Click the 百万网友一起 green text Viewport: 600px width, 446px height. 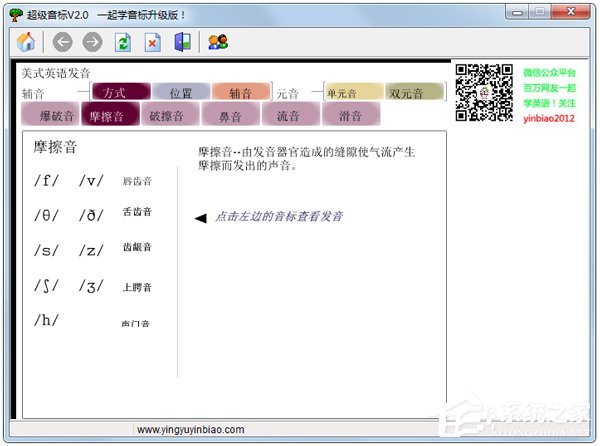[549, 88]
